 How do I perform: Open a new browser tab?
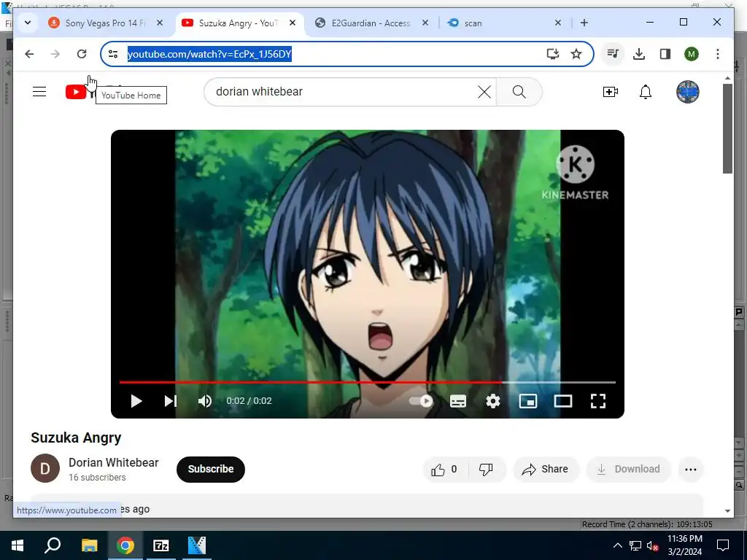tap(584, 23)
